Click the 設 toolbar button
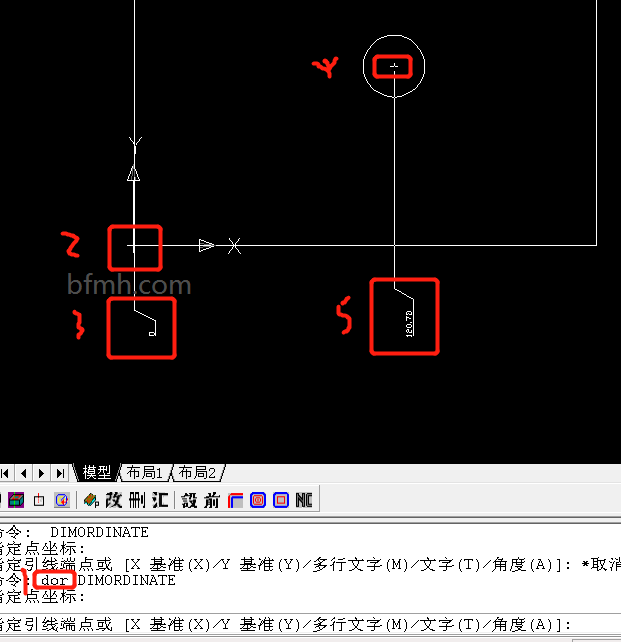This screenshot has width=621, height=642. click(189, 500)
